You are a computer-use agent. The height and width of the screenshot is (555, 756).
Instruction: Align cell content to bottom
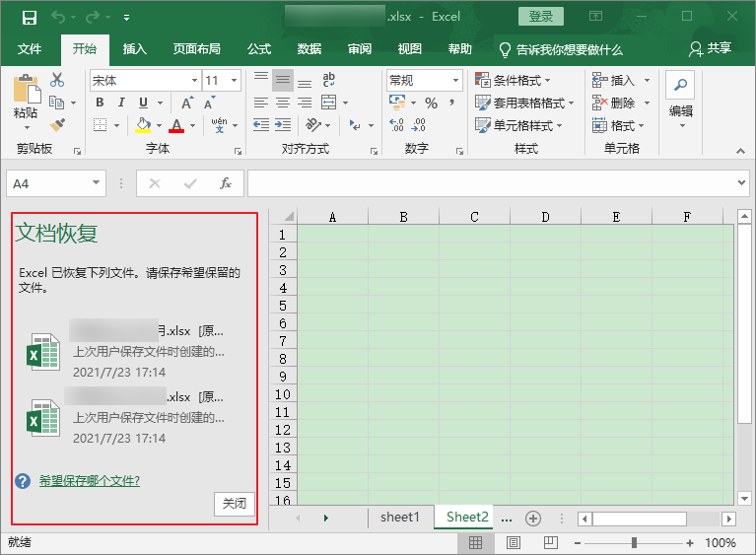[305, 81]
